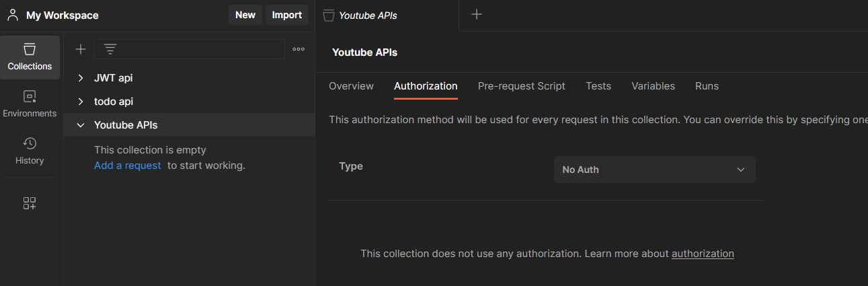The height and width of the screenshot is (286, 868).
Task: Click the My Workspace user icon
Action: 13,14
